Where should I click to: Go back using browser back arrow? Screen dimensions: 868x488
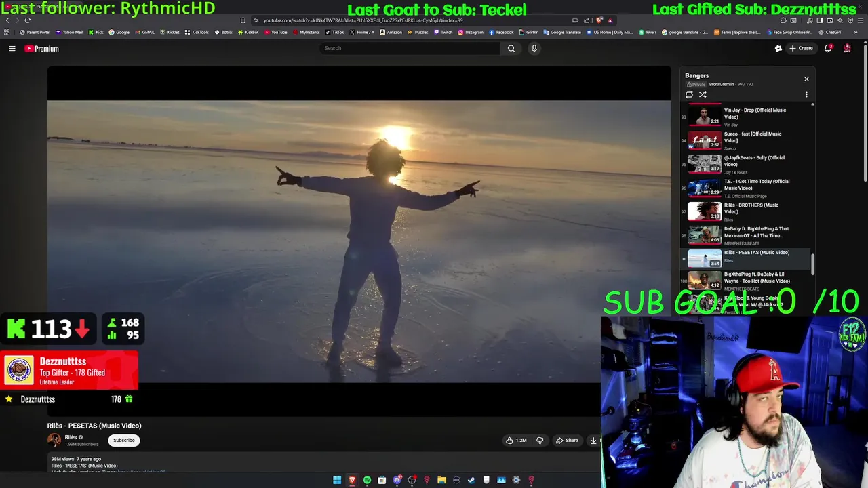point(7,20)
